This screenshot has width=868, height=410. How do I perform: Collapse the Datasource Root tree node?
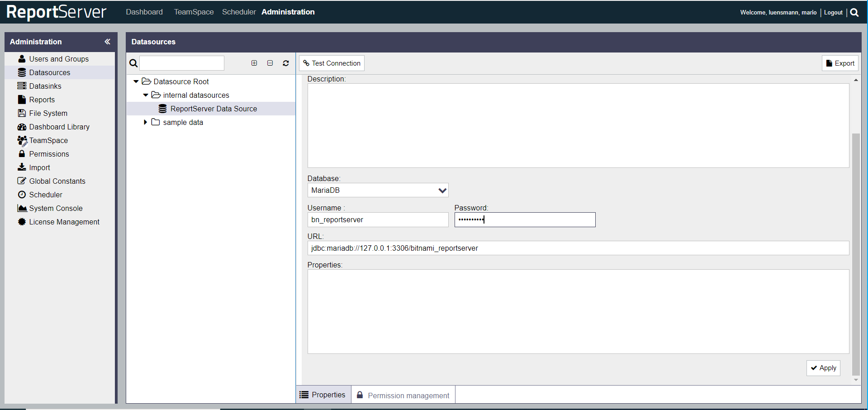pos(136,81)
